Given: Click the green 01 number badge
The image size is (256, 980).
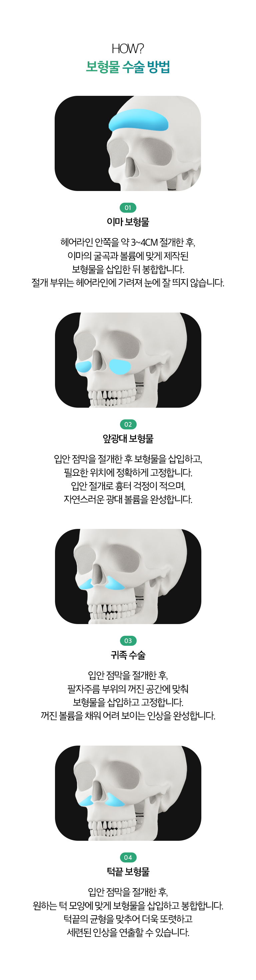Looking at the screenshot, I should click(128, 208).
